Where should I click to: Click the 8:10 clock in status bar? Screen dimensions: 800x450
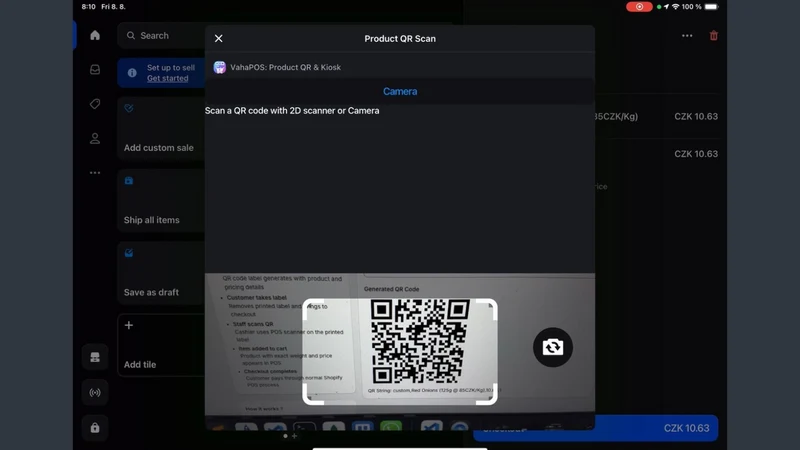click(88, 7)
